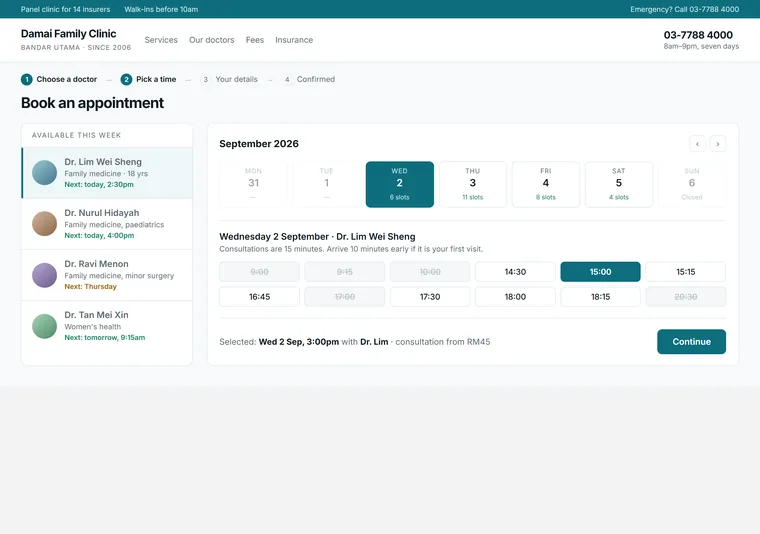Image resolution: width=760 pixels, height=534 pixels.
Task: Select Thursday 3 with 11 slots
Action: [x=473, y=184]
